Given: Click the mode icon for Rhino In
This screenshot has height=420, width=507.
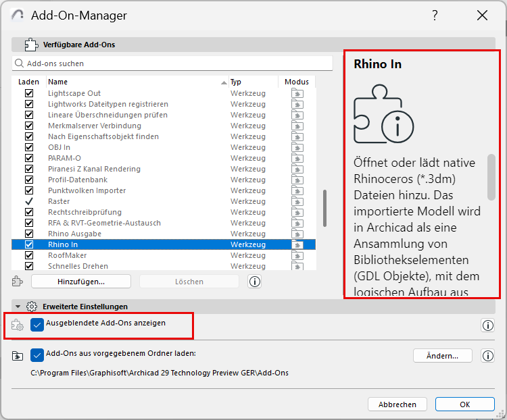Looking at the screenshot, I should (x=297, y=245).
